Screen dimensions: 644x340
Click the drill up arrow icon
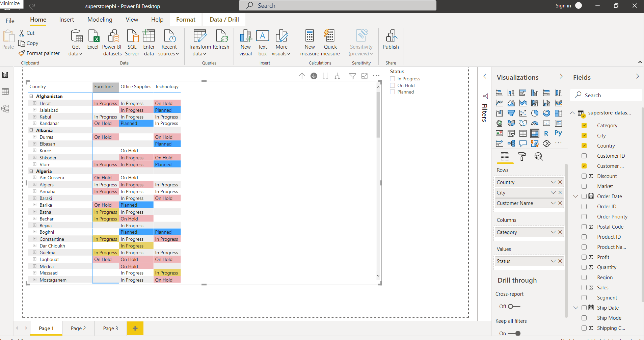pos(302,76)
